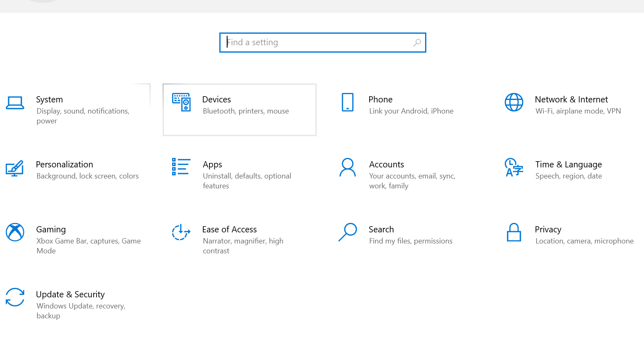Screen dimensions: 644x343
Task: Click 'Windows Update, recovery, backup' text
Action: click(81, 311)
